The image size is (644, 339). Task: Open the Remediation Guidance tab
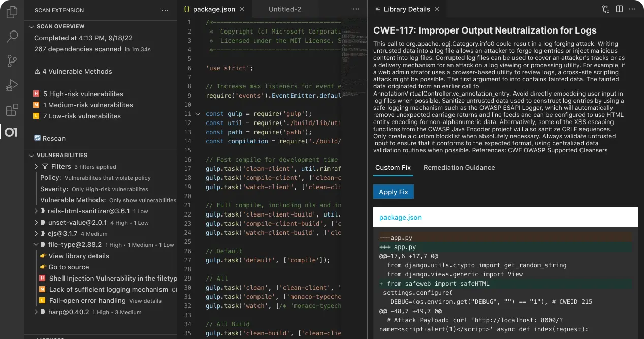pos(459,167)
